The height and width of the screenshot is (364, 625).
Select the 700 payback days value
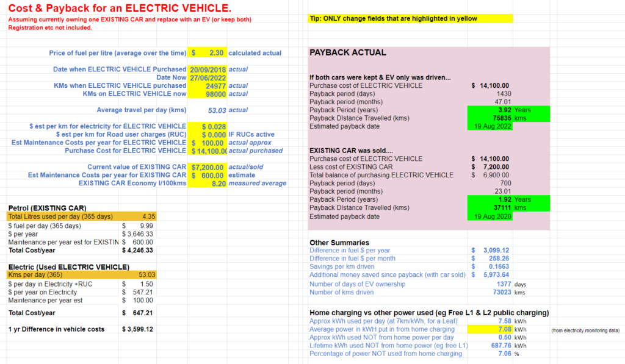(x=505, y=184)
